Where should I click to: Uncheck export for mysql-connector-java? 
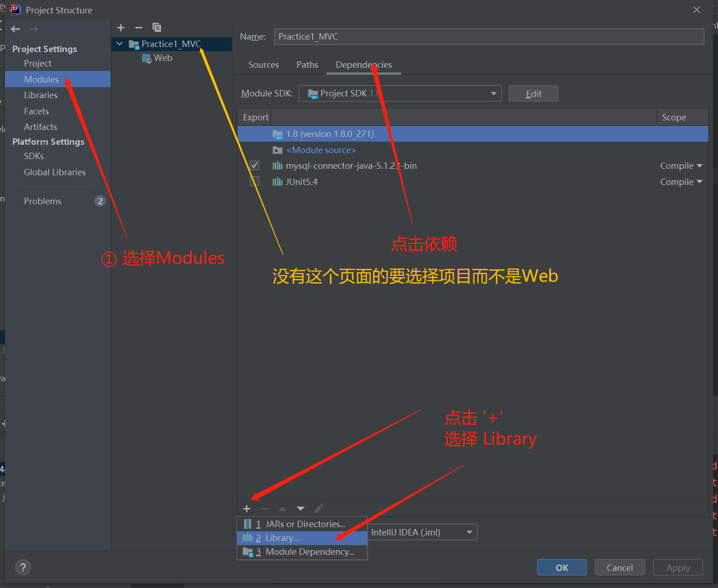[x=255, y=165]
